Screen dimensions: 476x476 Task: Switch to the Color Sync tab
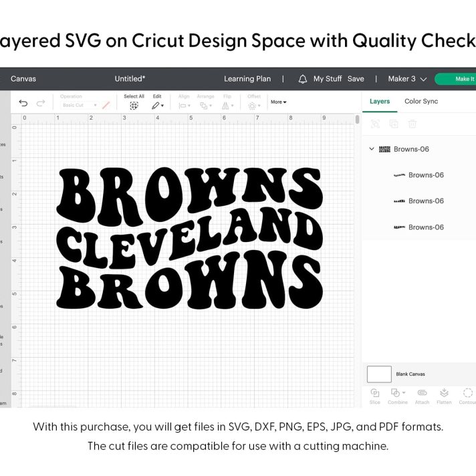(421, 102)
